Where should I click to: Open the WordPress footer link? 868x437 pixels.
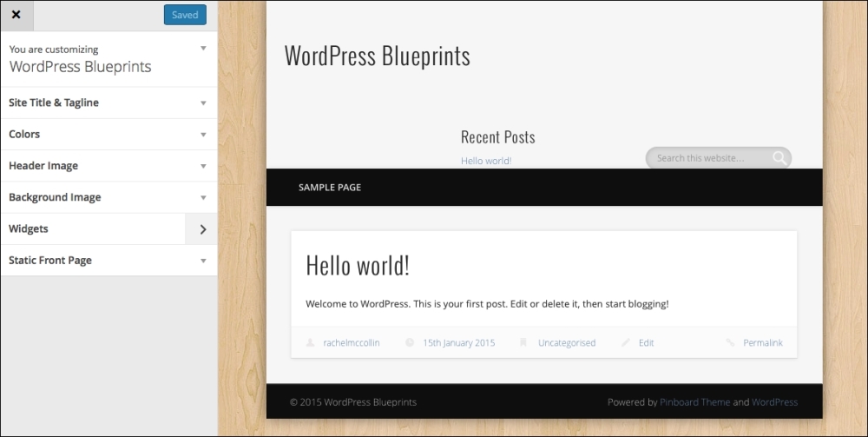[x=774, y=402]
